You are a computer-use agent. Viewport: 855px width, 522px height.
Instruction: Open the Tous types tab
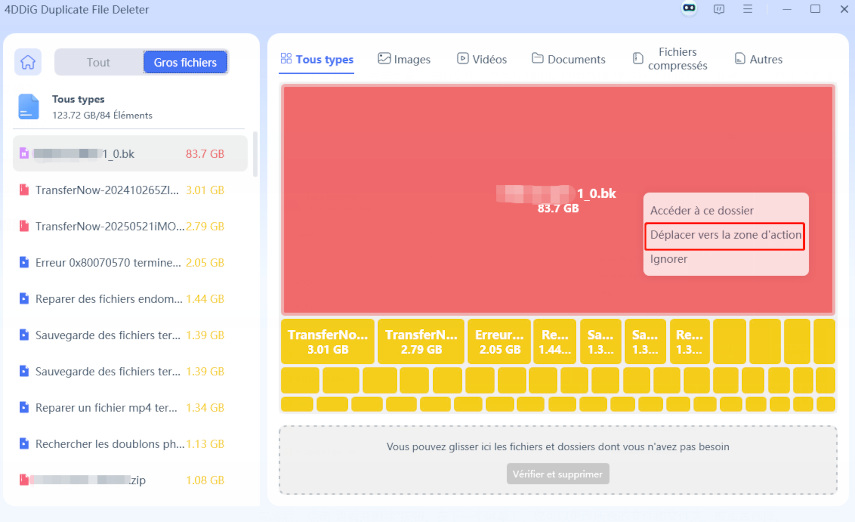[317, 59]
